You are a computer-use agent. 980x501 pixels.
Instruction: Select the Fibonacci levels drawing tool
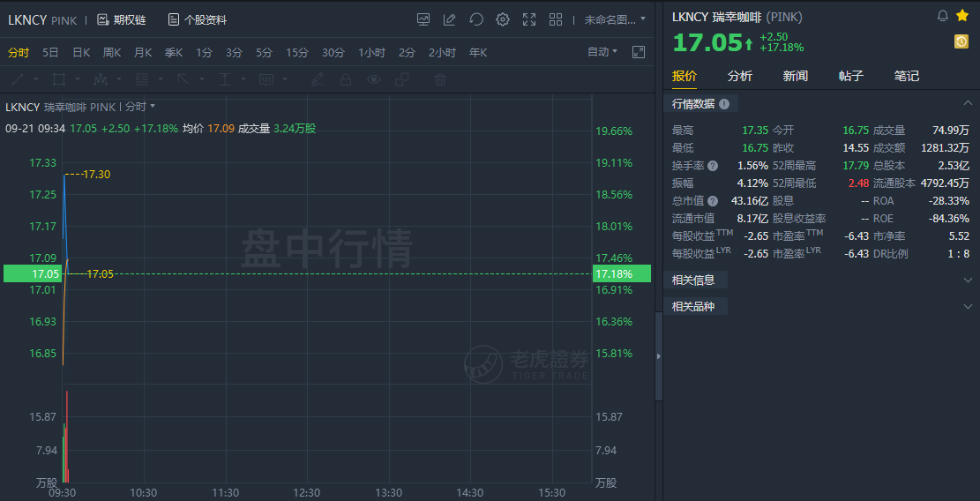click(x=142, y=79)
